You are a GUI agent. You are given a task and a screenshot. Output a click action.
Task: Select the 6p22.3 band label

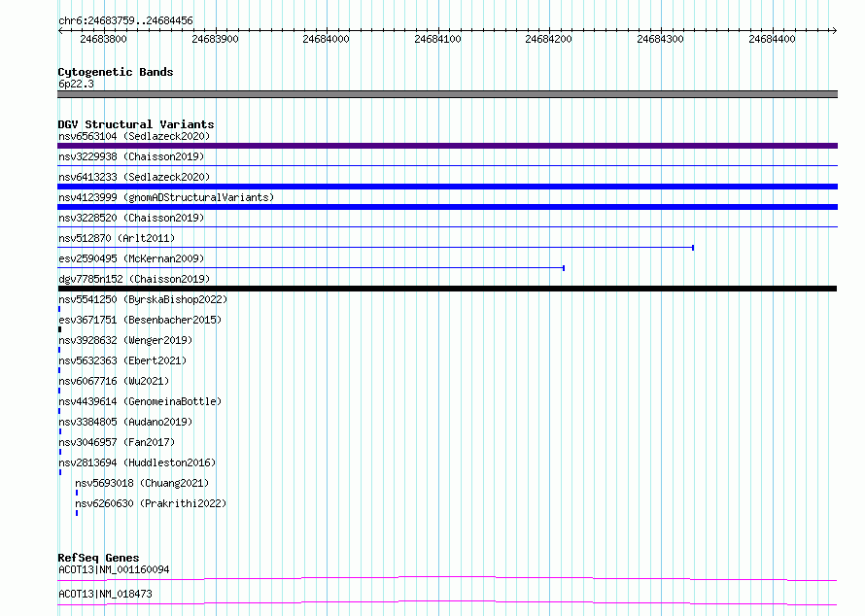76,84
